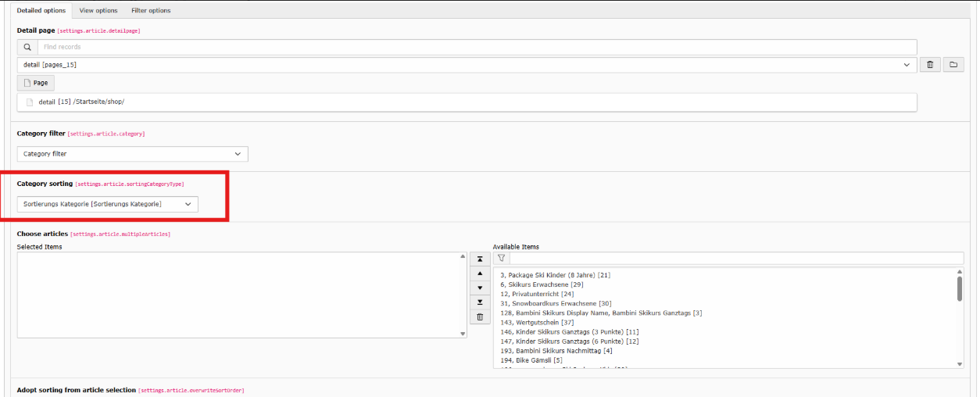Viewport: 980px width, 397px height.
Task: Expand the detail [pages_15] select box
Action: coord(467,65)
